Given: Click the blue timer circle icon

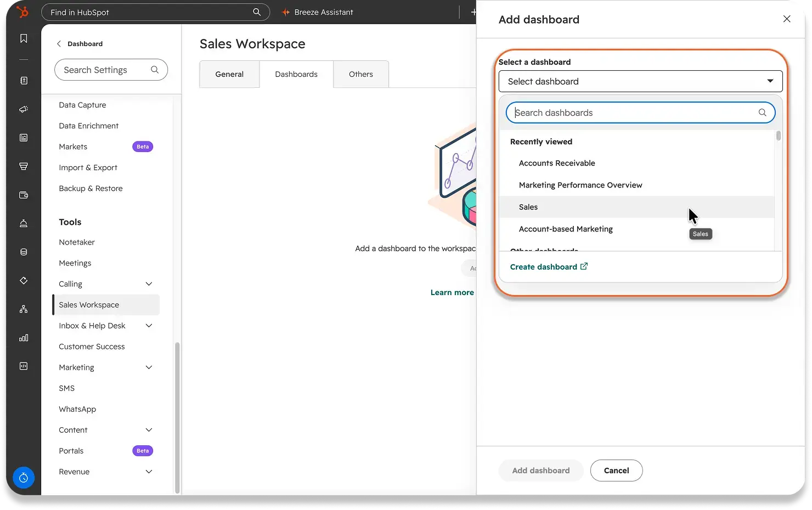Looking at the screenshot, I should (x=24, y=478).
